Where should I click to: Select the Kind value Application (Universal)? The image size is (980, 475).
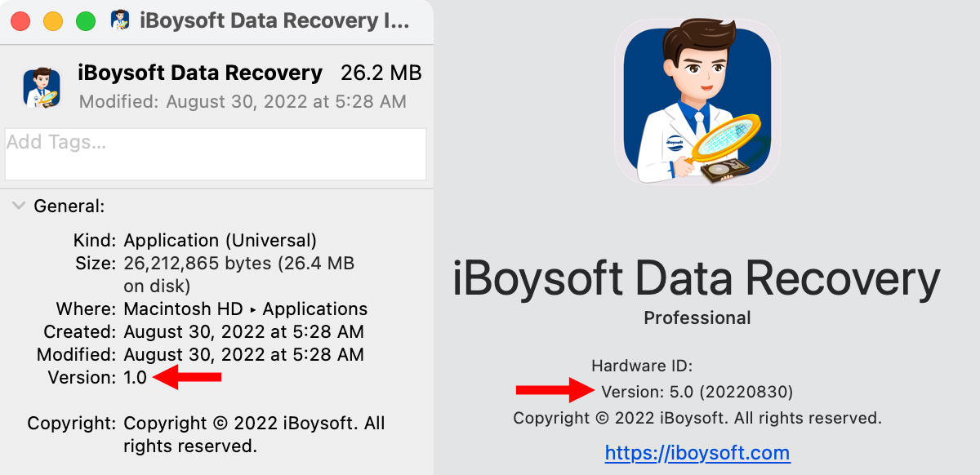[x=220, y=241]
